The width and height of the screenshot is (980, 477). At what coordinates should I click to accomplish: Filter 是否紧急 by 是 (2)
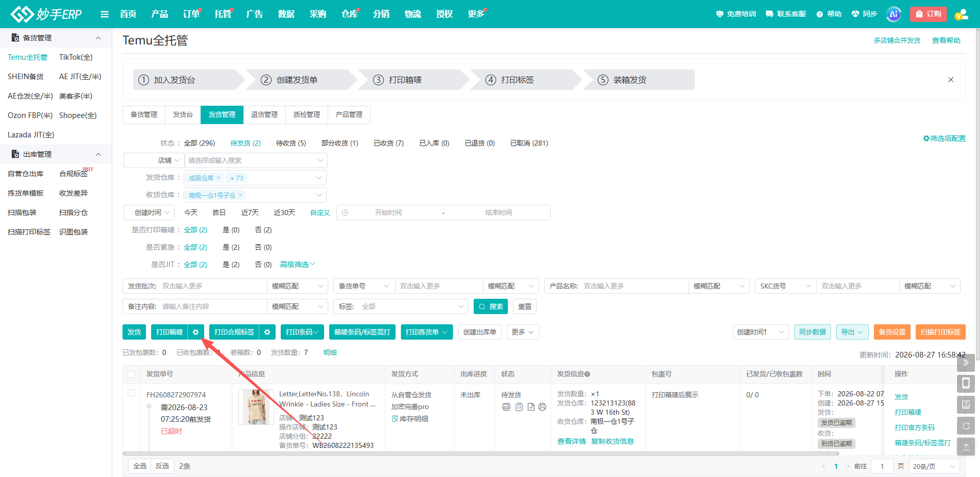[x=231, y=247]
